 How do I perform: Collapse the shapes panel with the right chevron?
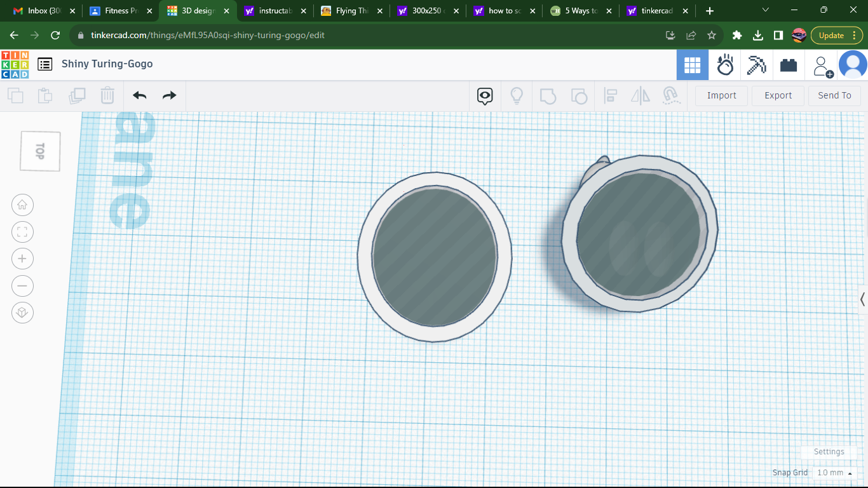pos(862,299)
